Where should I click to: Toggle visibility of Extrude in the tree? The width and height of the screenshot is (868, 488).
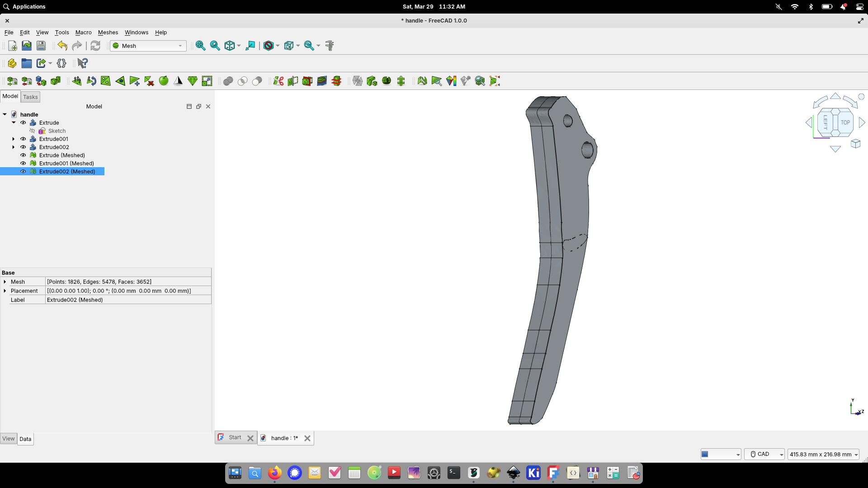(x=23, y=122)
